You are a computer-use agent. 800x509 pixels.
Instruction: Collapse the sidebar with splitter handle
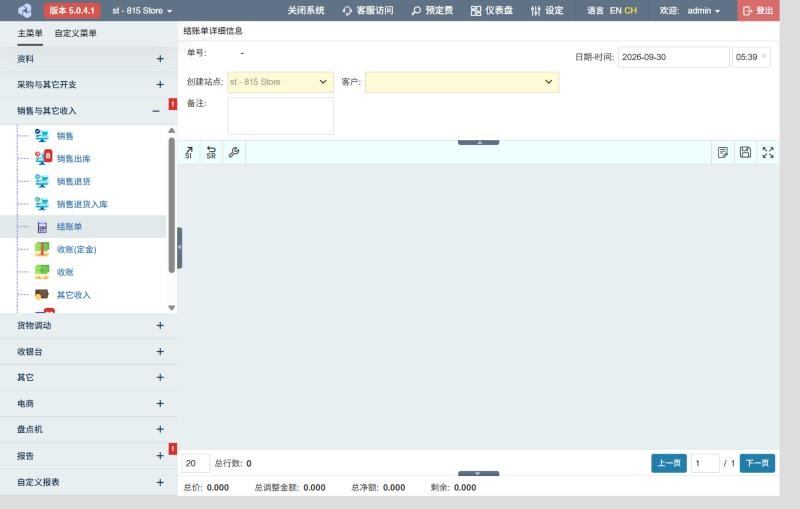coord(180,247)
